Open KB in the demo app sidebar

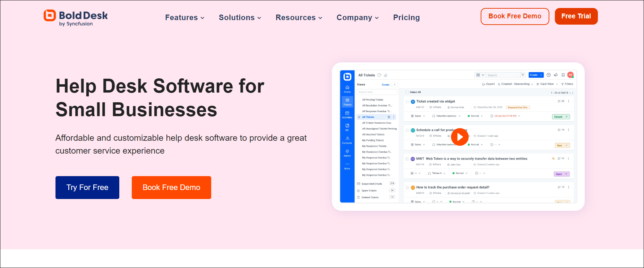click(x=347, y=127)
